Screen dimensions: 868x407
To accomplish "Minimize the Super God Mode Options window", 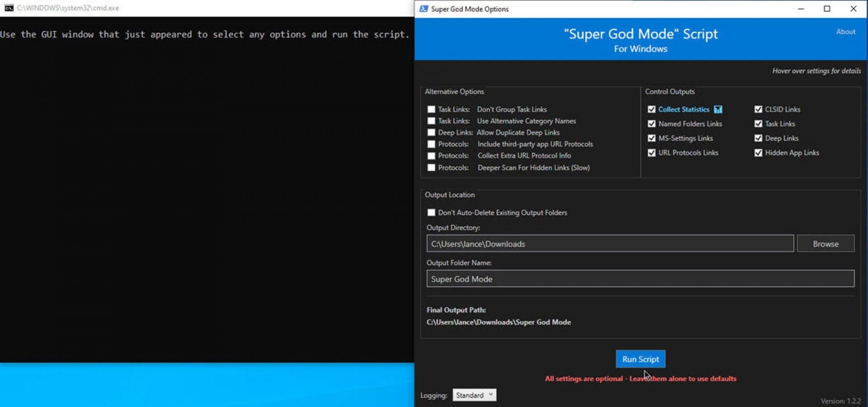I will 801,9.
